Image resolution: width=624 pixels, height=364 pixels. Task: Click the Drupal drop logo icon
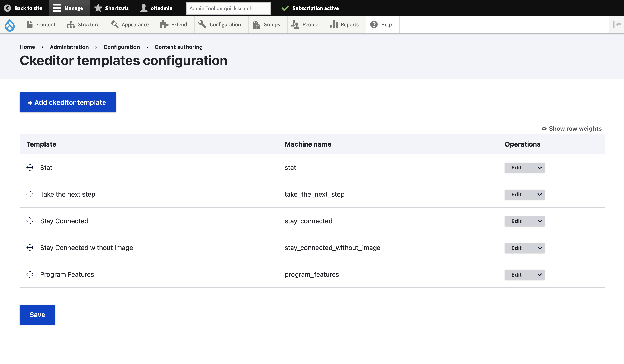[10, 25]
